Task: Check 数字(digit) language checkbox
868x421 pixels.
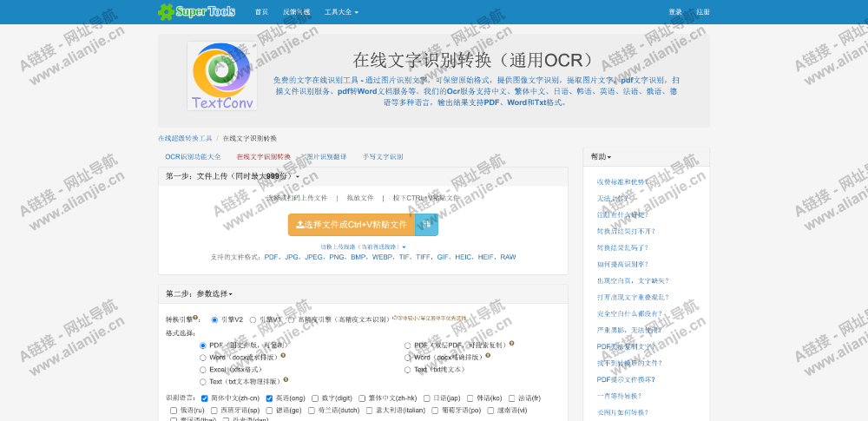Action: click(315, 398)
